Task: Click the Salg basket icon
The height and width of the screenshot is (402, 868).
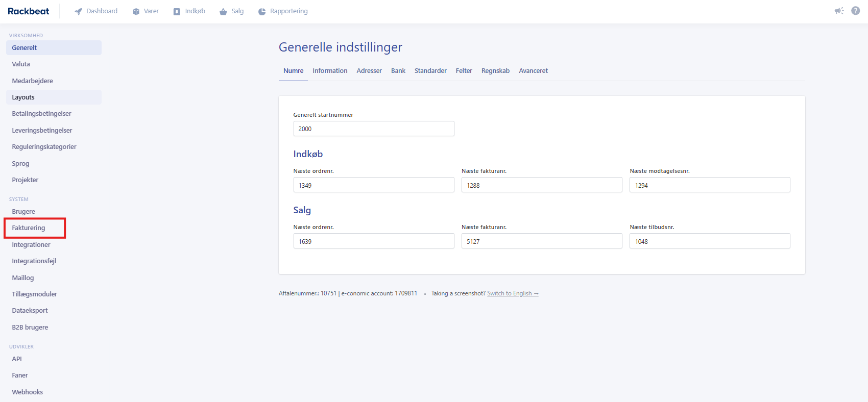Action: click(223, 12)
